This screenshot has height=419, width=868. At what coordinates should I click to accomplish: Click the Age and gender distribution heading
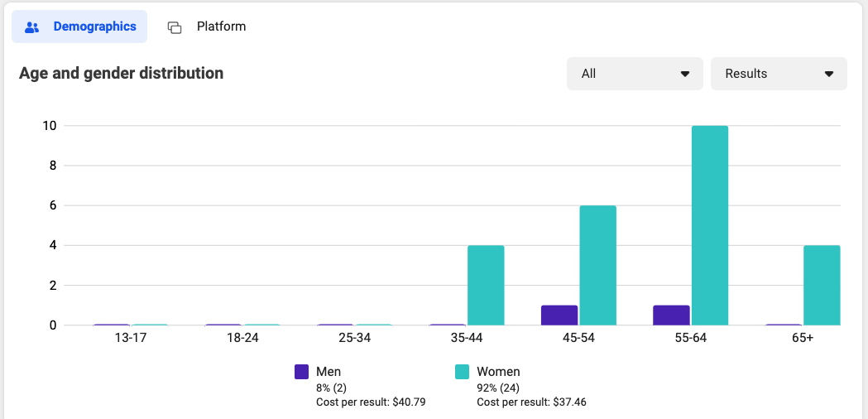(122, 73)
